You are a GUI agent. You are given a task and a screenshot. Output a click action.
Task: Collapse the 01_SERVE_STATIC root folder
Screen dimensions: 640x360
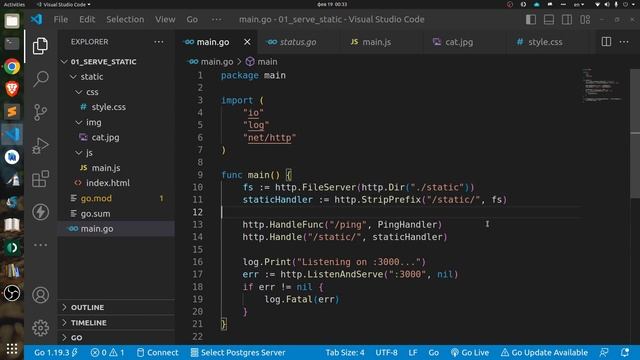click(x=116, y=62)
